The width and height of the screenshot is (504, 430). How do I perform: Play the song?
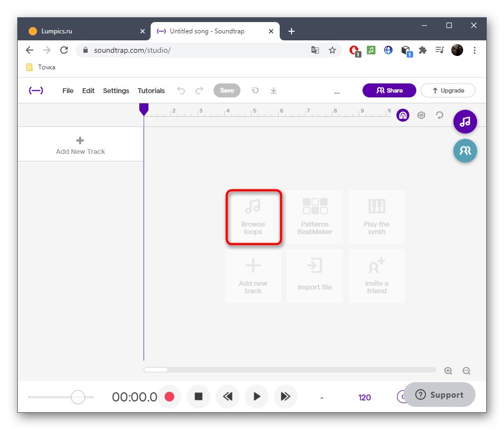pyautogui.click(x=257, y=397)
